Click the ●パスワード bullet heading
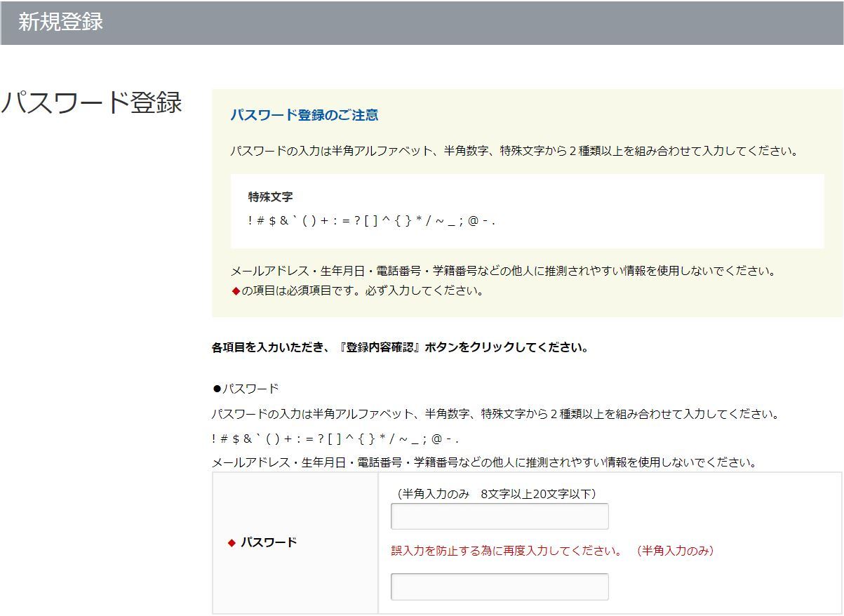This screenshot has height=616, width=844. [x=246, y=389]
